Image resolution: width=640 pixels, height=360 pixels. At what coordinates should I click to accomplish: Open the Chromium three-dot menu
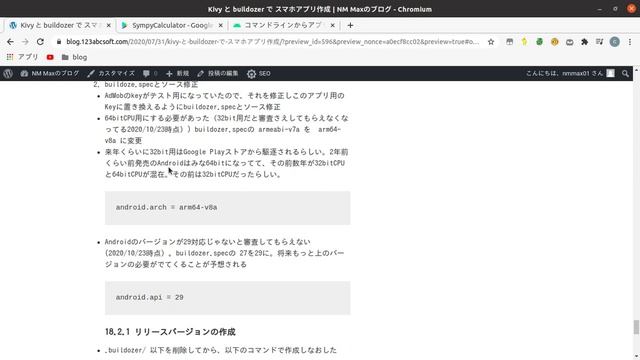[x=630, y=42]
